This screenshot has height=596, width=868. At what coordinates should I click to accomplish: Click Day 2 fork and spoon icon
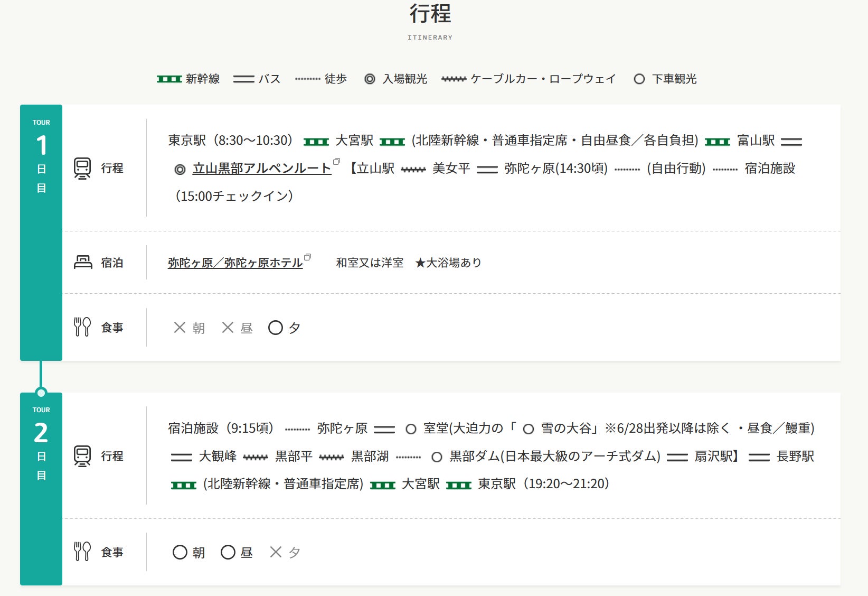click(82, 552)
